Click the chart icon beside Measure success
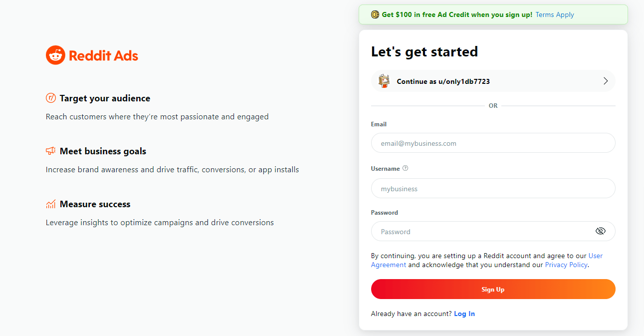 [x=50, y=204]
